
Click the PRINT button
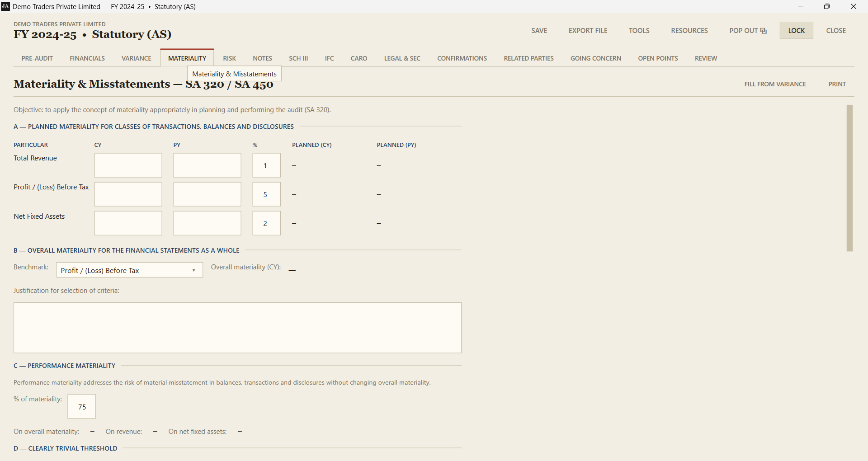[837, 84]
